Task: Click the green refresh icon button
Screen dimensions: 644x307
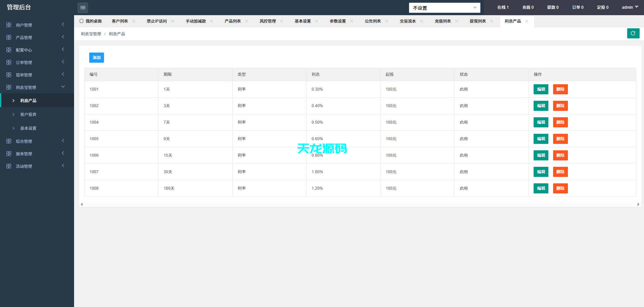Action: (633, 33)
